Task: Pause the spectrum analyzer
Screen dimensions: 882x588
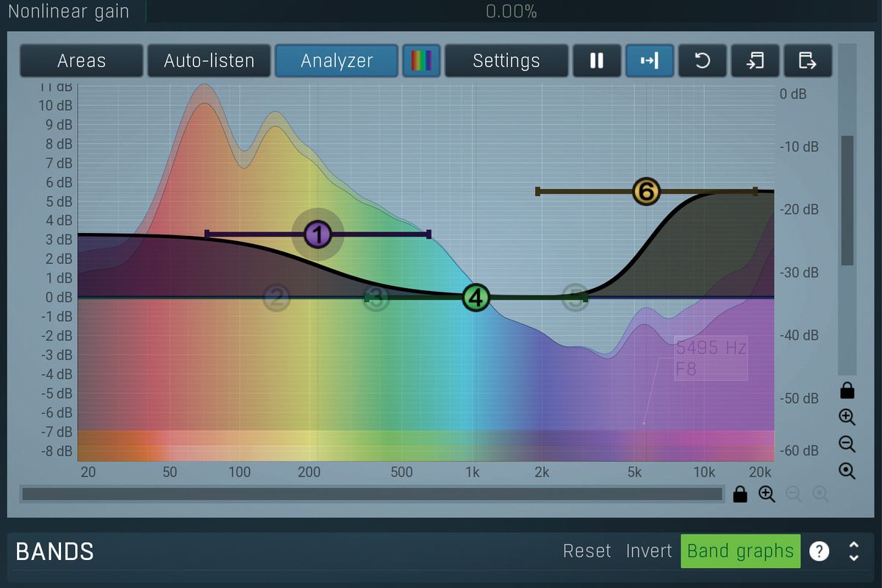Action: pyautogui.click(x=596, y=61)
